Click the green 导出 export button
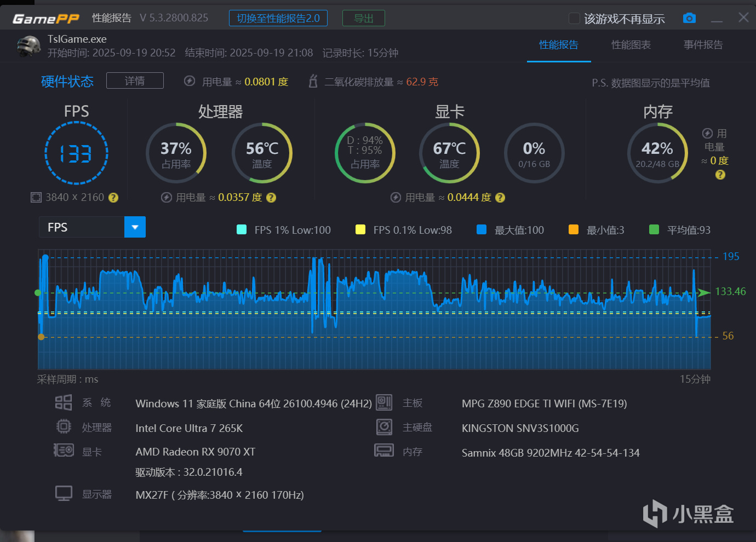 coord(364,18)
